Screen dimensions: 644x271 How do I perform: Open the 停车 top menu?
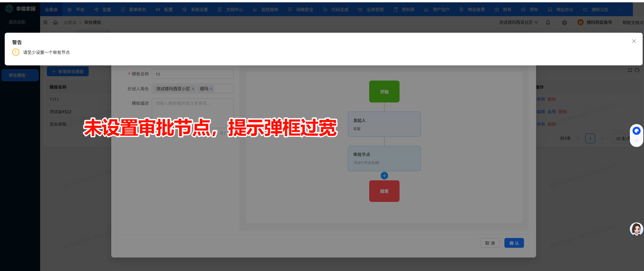pyautogui.click(x=530, y=9)
